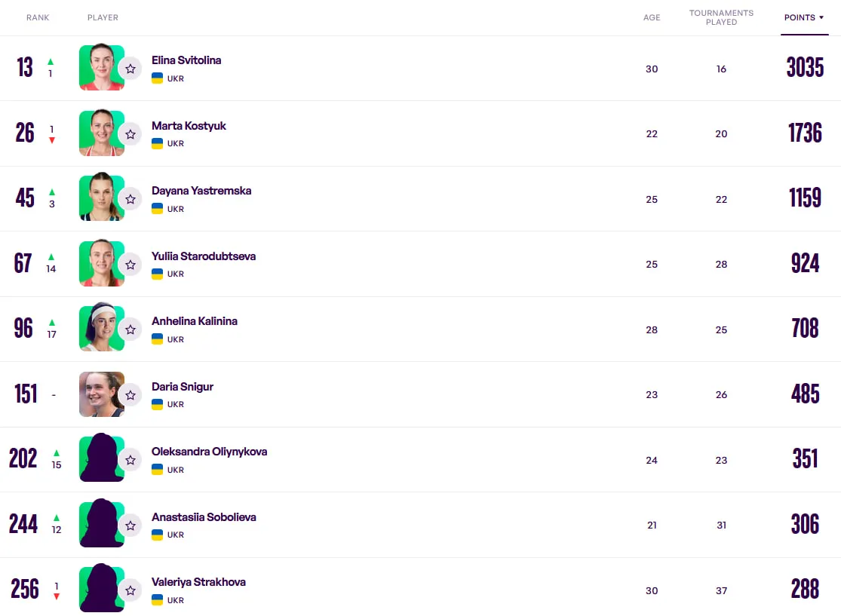841x616 pixels.
Task: Open Dayana Yastremska's profile photo
Action: point(102,197)
